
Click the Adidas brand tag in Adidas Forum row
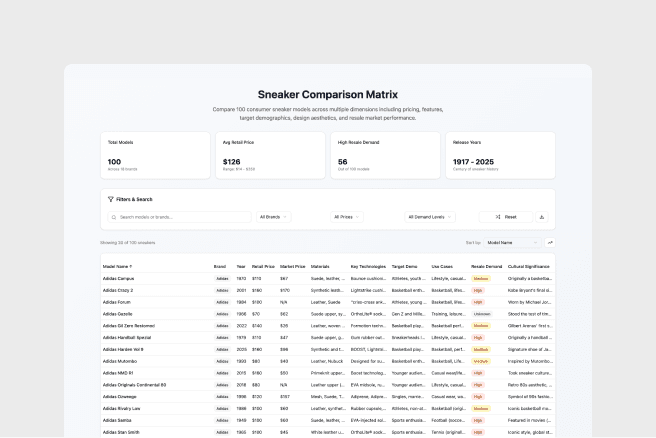222,302
